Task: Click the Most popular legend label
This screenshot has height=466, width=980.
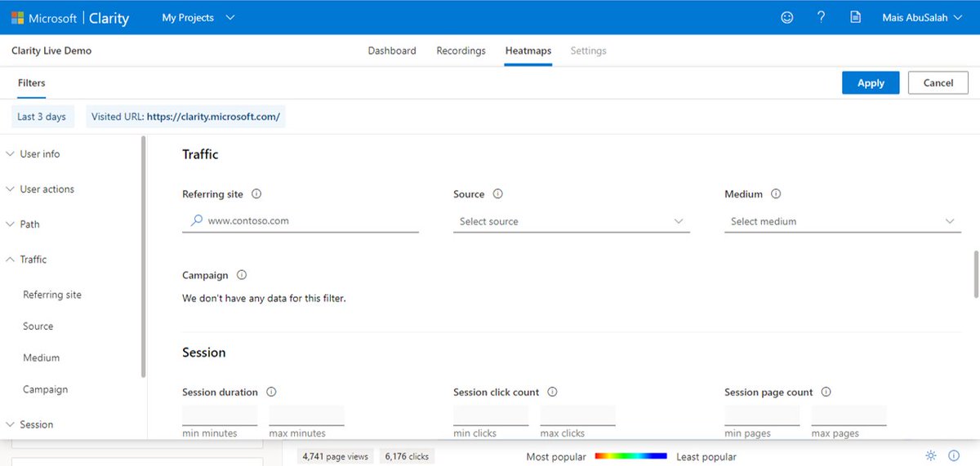Action: click(x=556, y=457)
